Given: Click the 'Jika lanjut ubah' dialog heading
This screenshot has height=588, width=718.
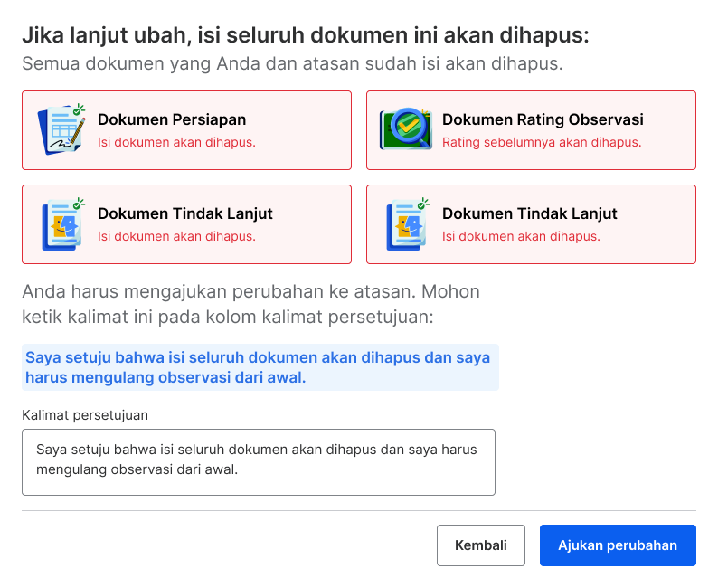Looking at the screenshot, I should tap(306, 35).
